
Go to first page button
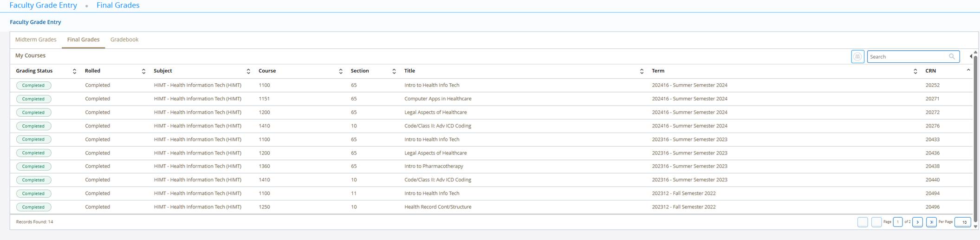coord(863,222)
